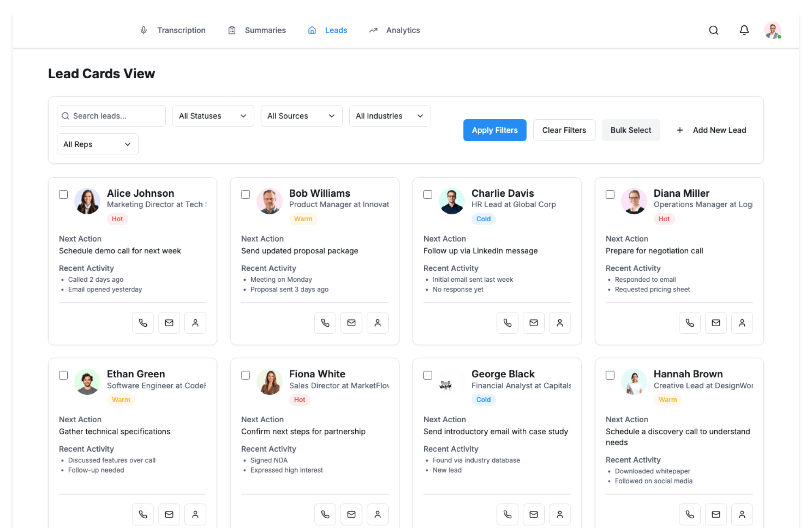Screen dimensions: 812x528
Task: Click the Search leads input field
Action: pos(111,116)
